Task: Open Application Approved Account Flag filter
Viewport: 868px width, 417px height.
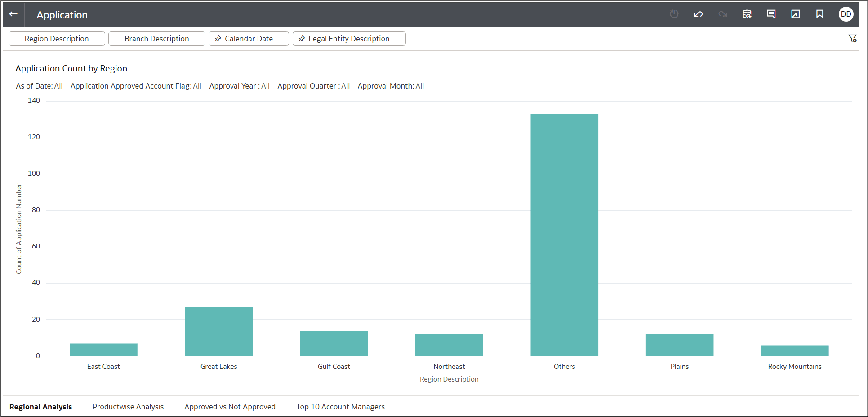Action: pos(136,86)
